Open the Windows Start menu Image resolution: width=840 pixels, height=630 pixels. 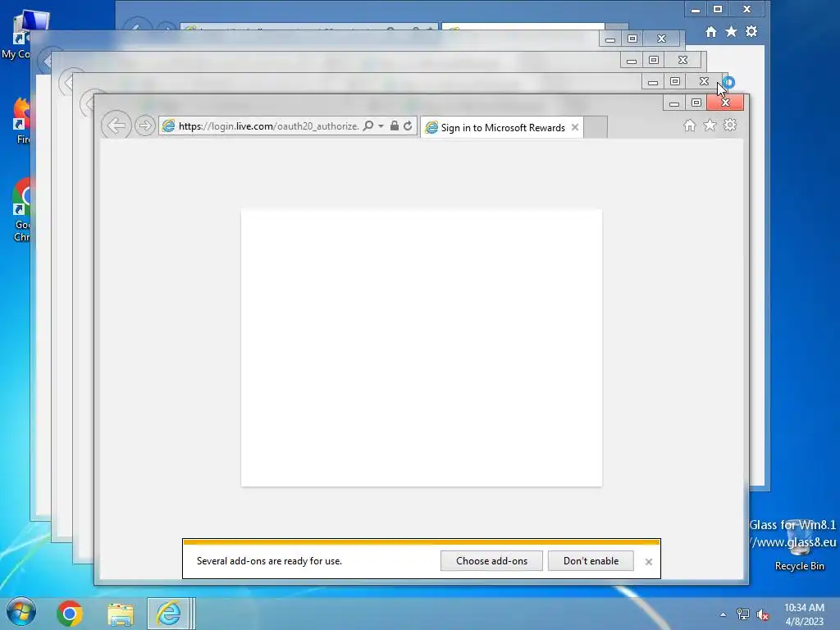pos(21,613)
